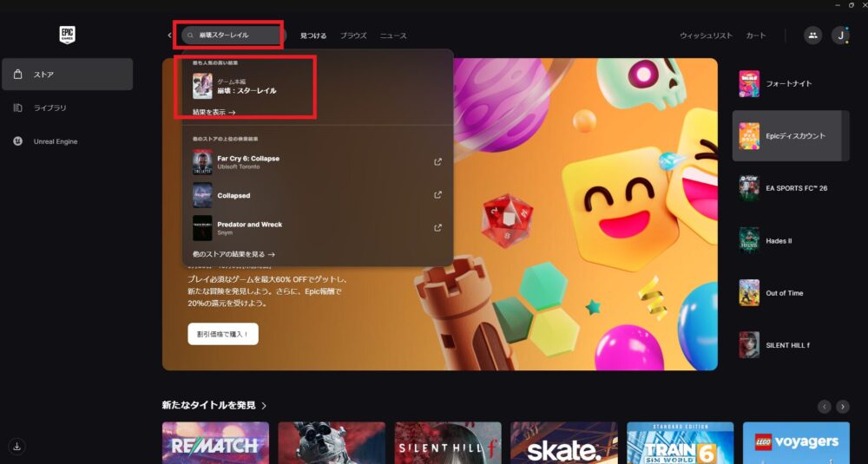Click the 割引価格で購入！ button

223,334
